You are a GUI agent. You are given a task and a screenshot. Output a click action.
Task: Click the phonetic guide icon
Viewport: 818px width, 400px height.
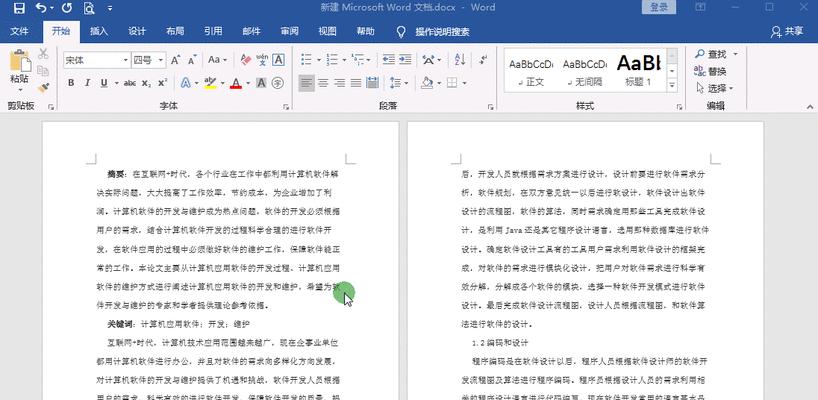click(262, 60)
